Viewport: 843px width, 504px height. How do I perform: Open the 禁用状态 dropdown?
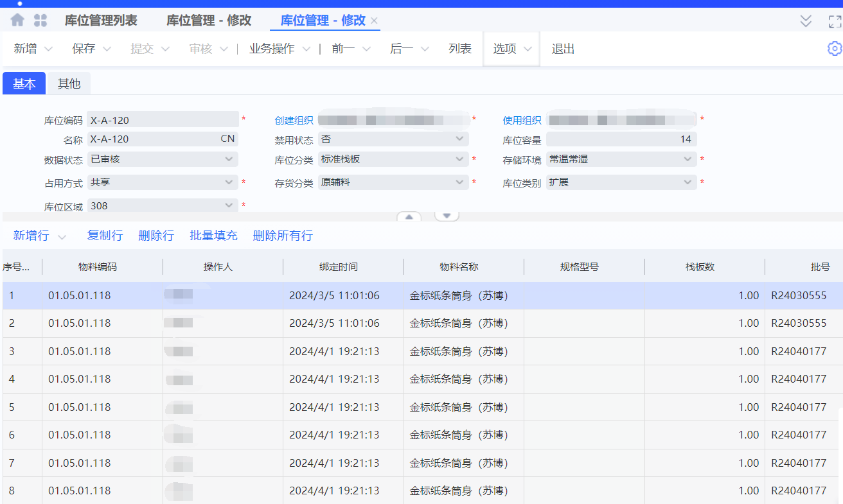click(393, 139)
